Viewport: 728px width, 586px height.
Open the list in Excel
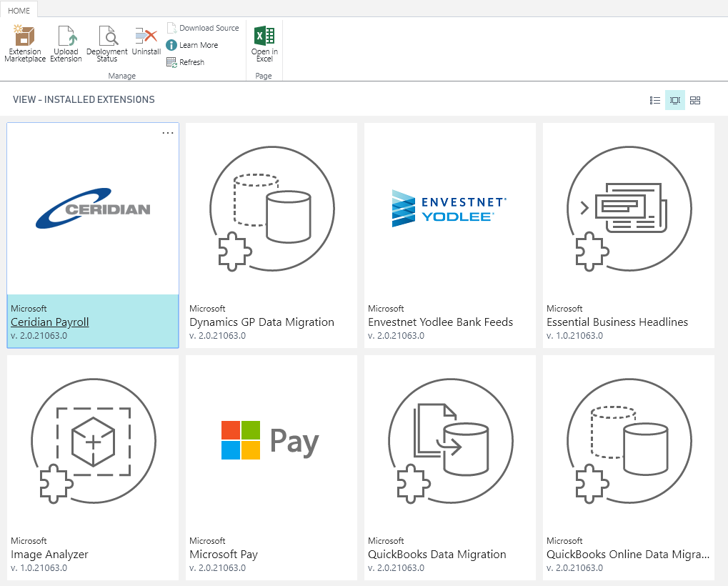pos(264,44)
